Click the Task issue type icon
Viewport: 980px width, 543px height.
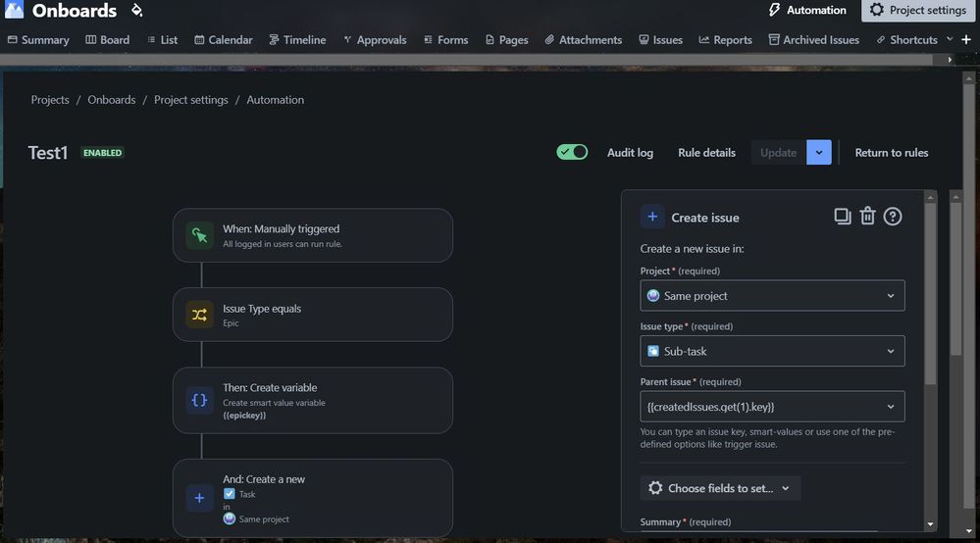tap(230, 494)
